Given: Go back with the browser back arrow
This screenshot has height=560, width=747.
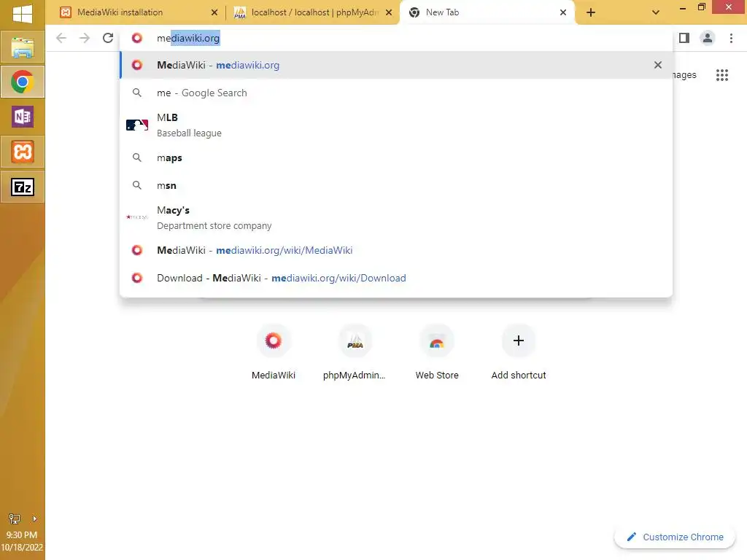Looking at the screenshot, I should click(61, 38).
